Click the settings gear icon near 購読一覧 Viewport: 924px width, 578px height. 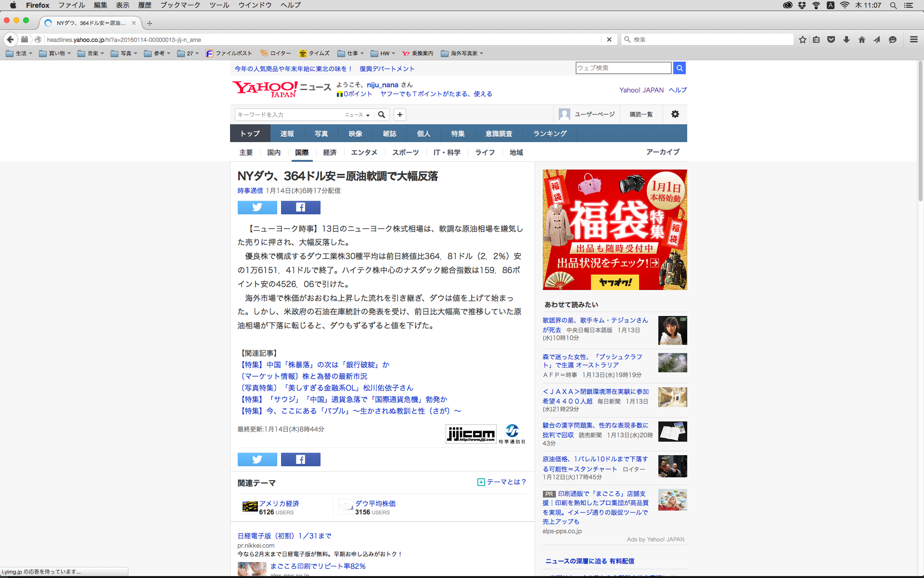(x=675, y=114)
